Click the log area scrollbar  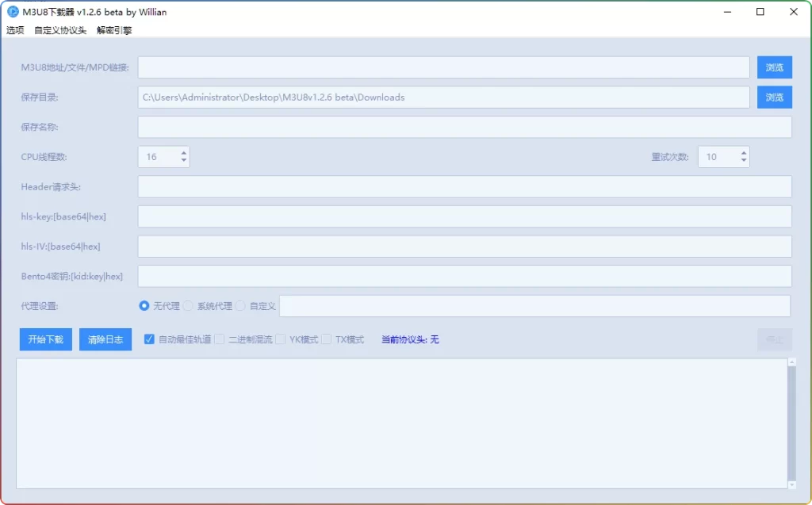794,424
